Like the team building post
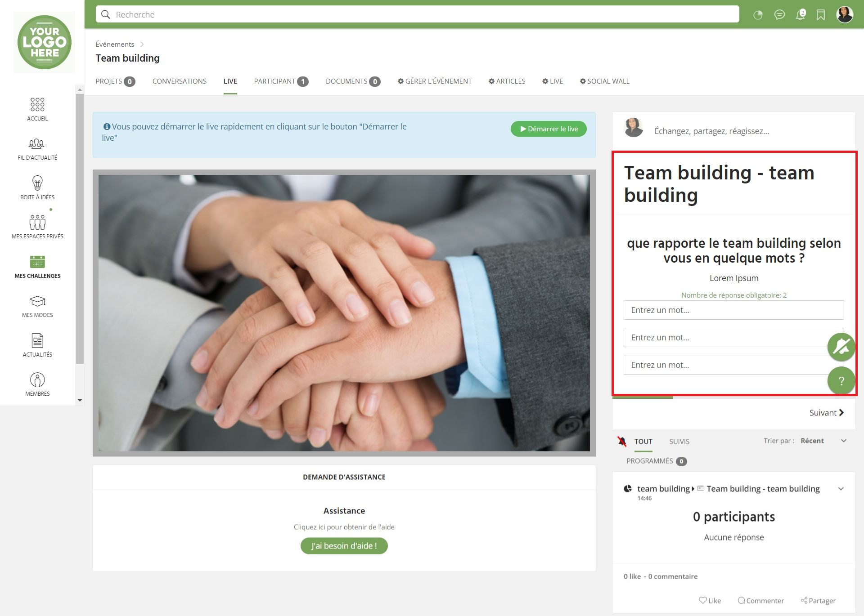The width and height of the screenshot is (864, 616). 710,601
